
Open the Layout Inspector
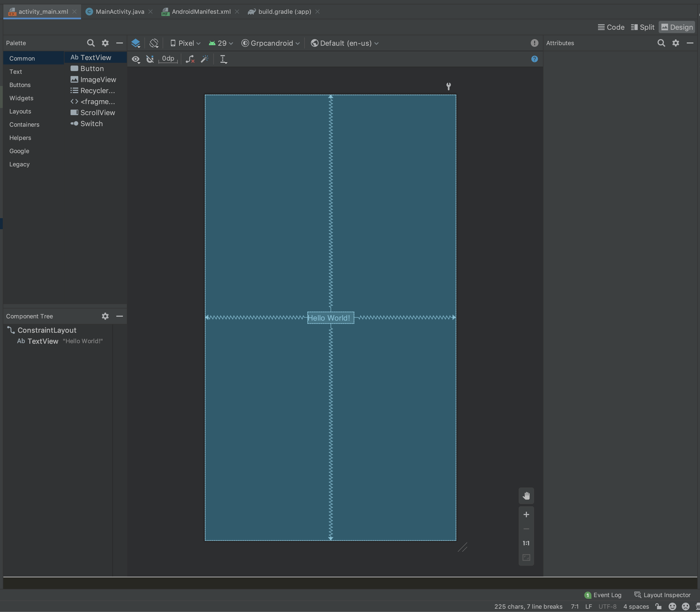(x=663, y=595)
